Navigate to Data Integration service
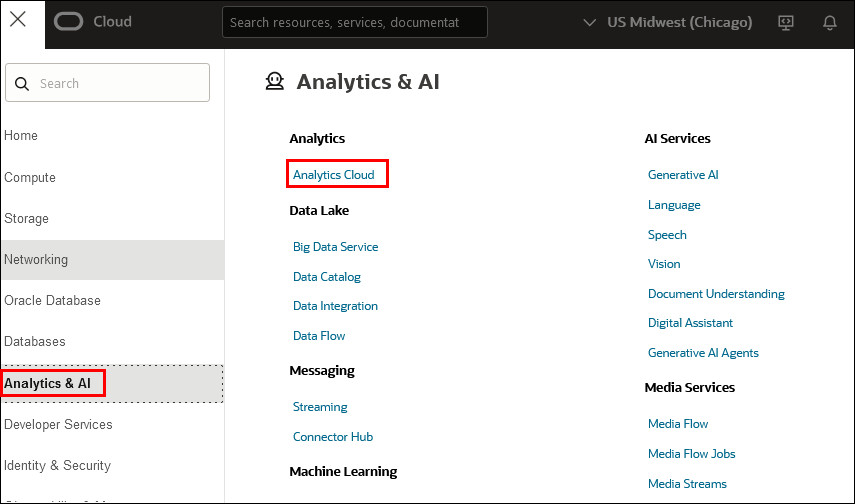Screen dimensions: 855x504 tap(335, 306)
